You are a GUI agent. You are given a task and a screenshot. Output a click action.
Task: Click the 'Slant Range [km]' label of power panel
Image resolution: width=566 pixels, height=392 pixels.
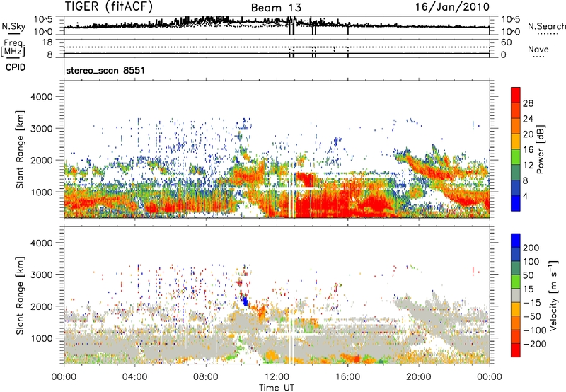(20, 149)
